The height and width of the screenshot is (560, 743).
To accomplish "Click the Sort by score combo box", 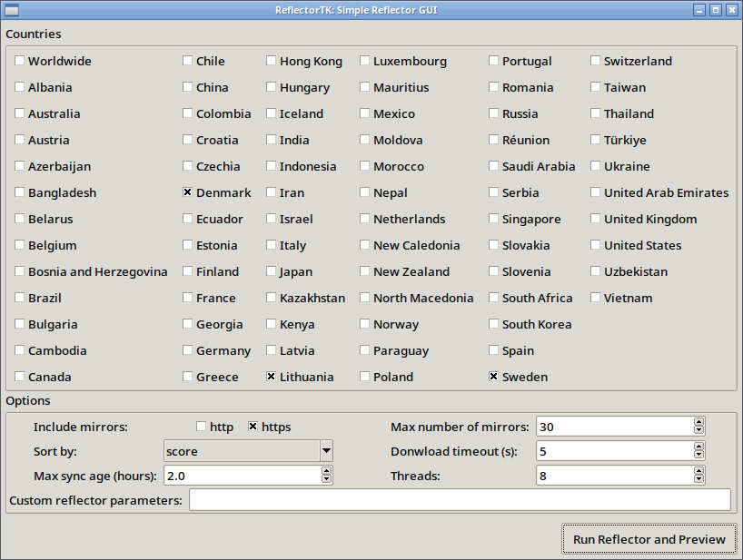I will tap(241, 451).
